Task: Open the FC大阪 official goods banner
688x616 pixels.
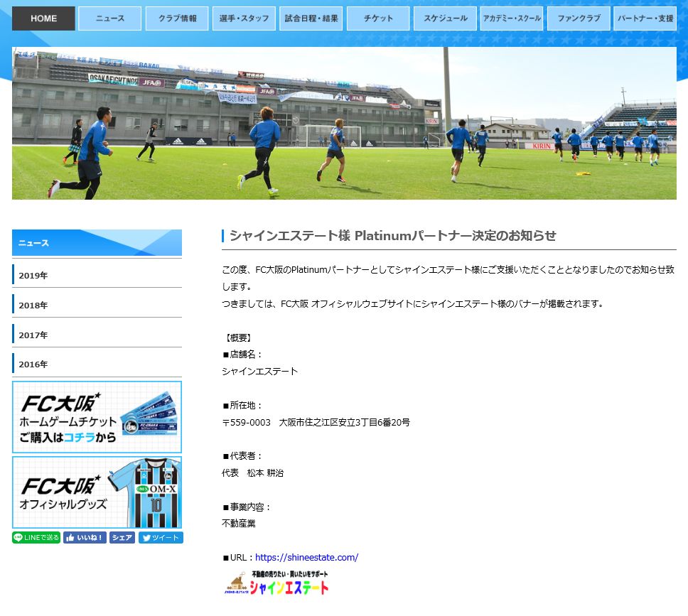Action: coord(97,492)
